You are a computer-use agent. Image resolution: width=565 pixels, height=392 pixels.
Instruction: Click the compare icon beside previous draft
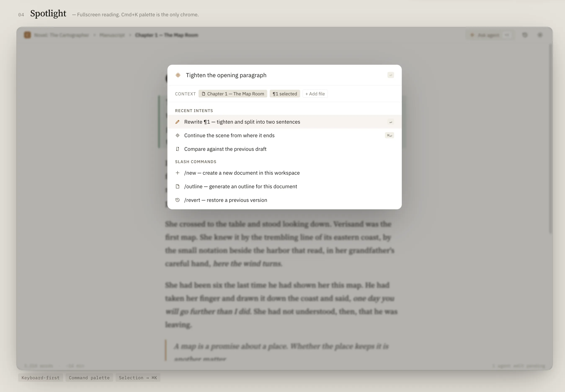178,149
